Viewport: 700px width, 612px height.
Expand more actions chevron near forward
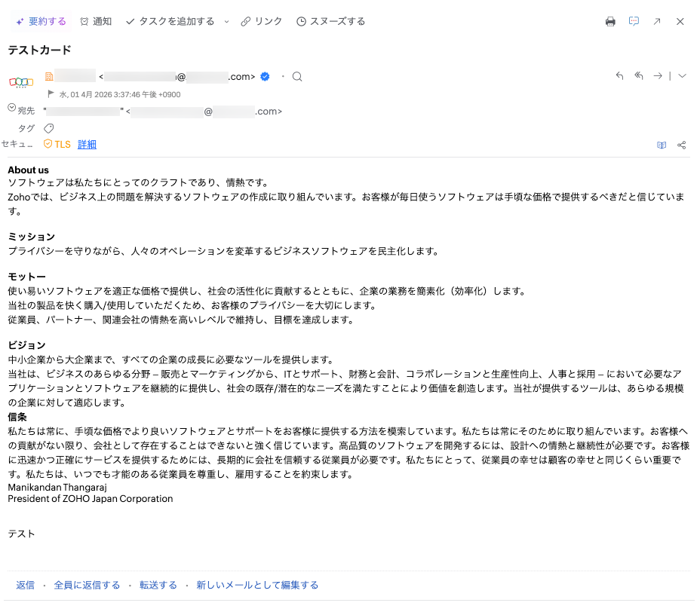coord(683,76)
